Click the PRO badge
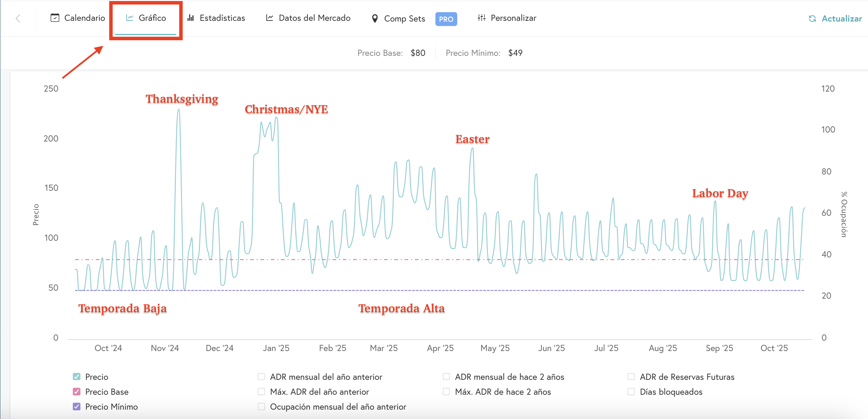Screen dimensions: 868x419 (x=446, y=19)
